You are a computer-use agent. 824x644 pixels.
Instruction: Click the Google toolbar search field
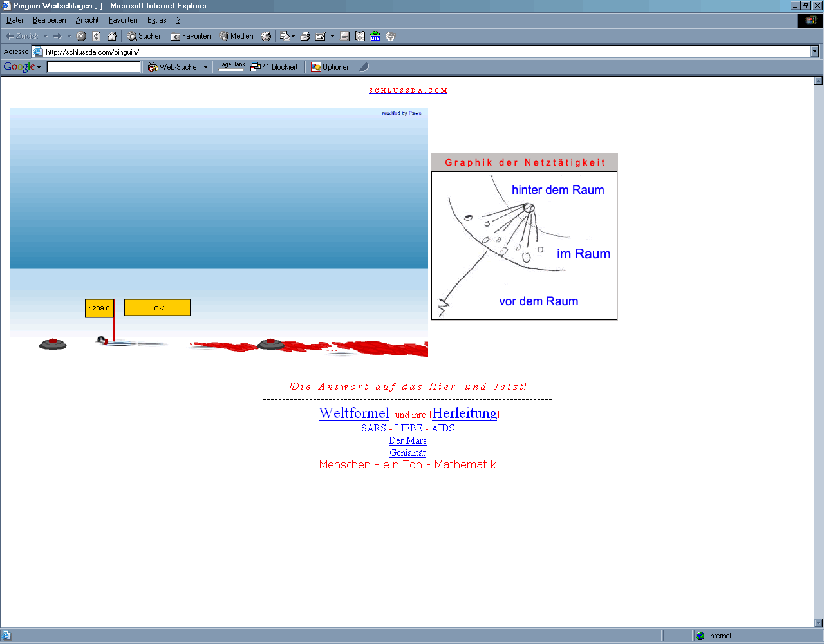point(93,67)
